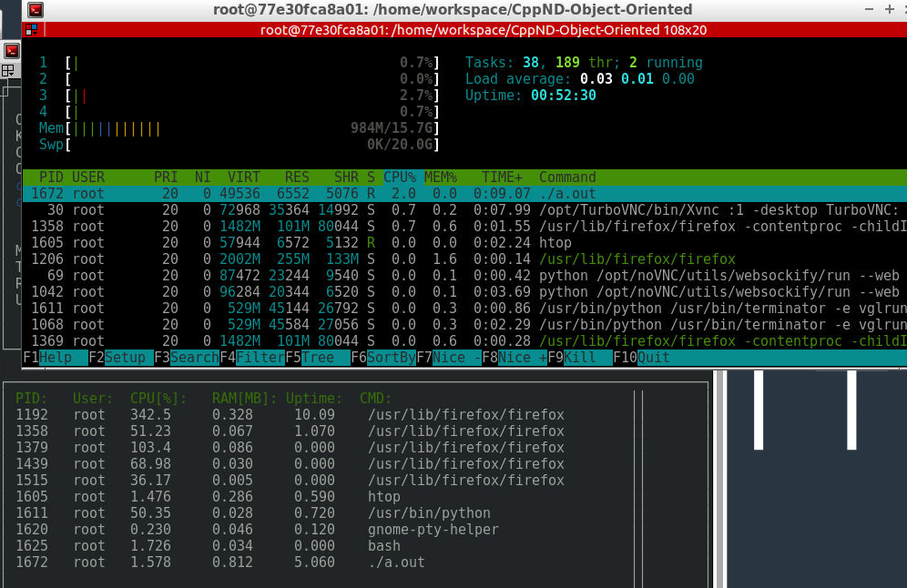Click the MEM% column header
This screenshot has height=588, width=907.
point(440,177)
